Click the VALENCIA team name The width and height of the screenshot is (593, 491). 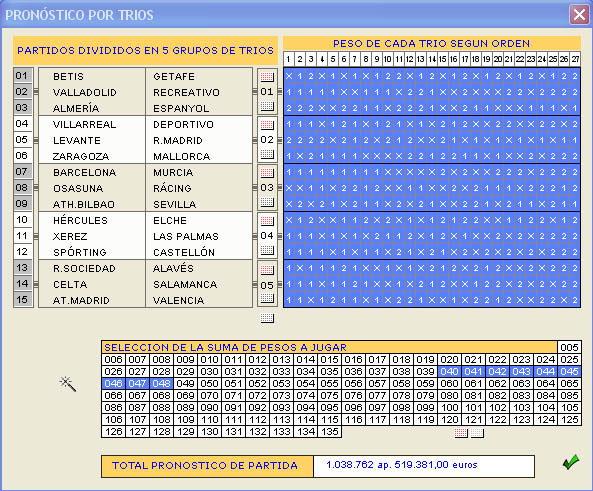(178, 301)
